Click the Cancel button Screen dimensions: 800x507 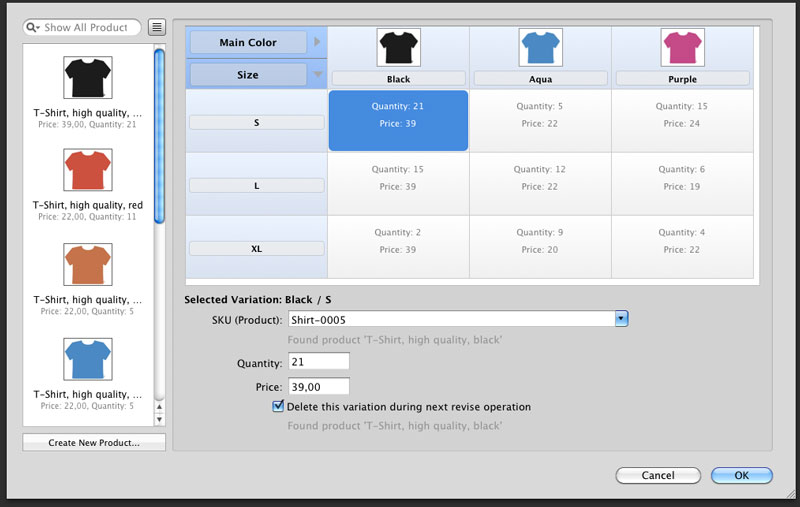click(x=658, y=475)
